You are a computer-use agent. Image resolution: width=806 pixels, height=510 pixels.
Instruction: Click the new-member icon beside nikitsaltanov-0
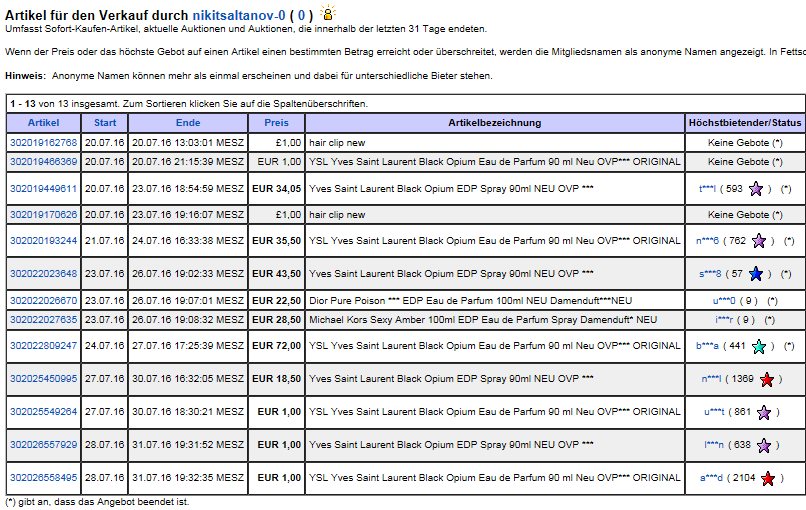coord(327,12)
